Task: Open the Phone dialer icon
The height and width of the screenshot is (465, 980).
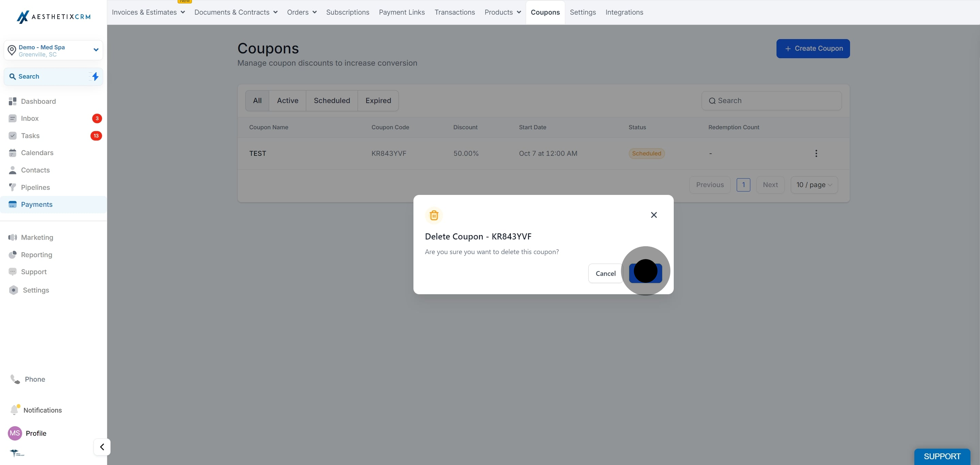Action: pyautogui.click(x=15, y=379)
